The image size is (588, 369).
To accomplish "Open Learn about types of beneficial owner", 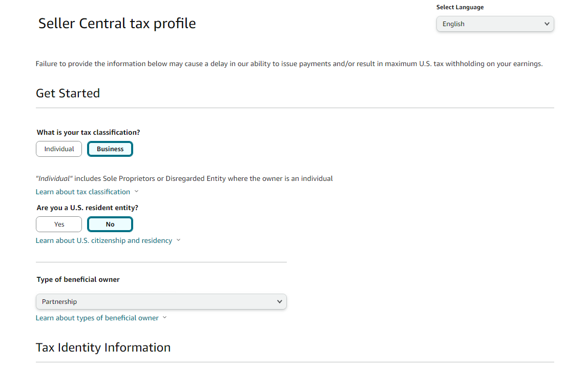I will (x=97, y=318).
